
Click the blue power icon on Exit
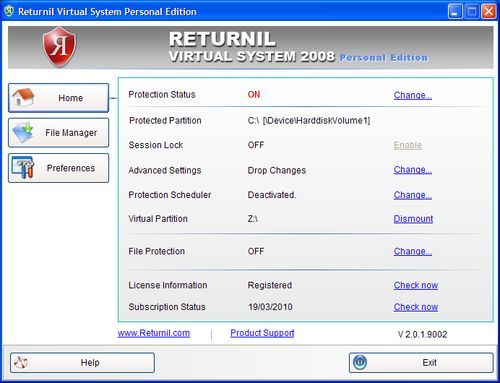pyautogui.click(x=360, y=362)
